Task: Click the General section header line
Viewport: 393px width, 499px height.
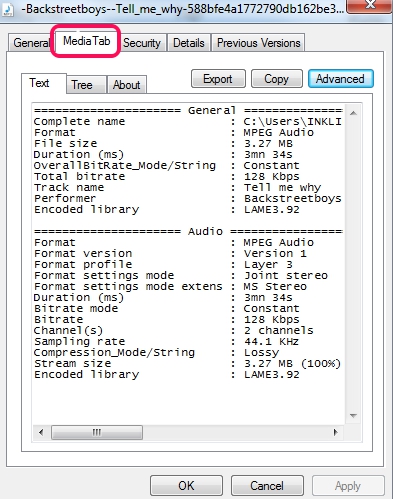Action: (188, 110)
